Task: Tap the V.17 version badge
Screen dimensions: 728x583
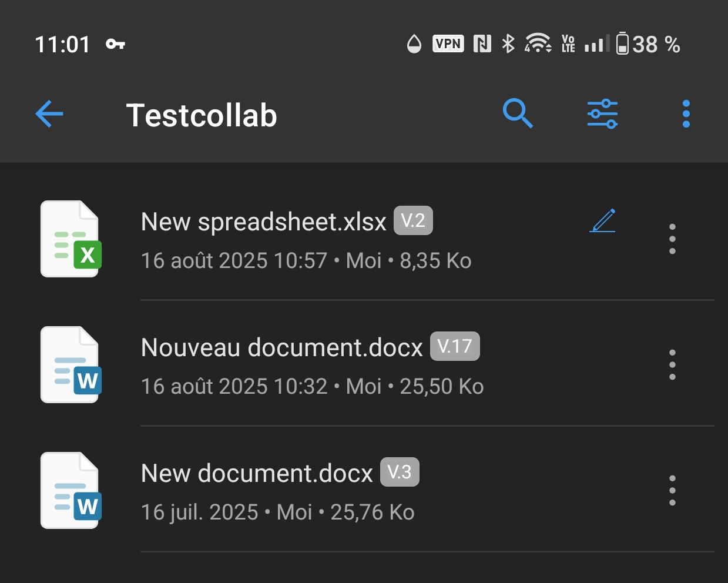Action: coord(455,346)
